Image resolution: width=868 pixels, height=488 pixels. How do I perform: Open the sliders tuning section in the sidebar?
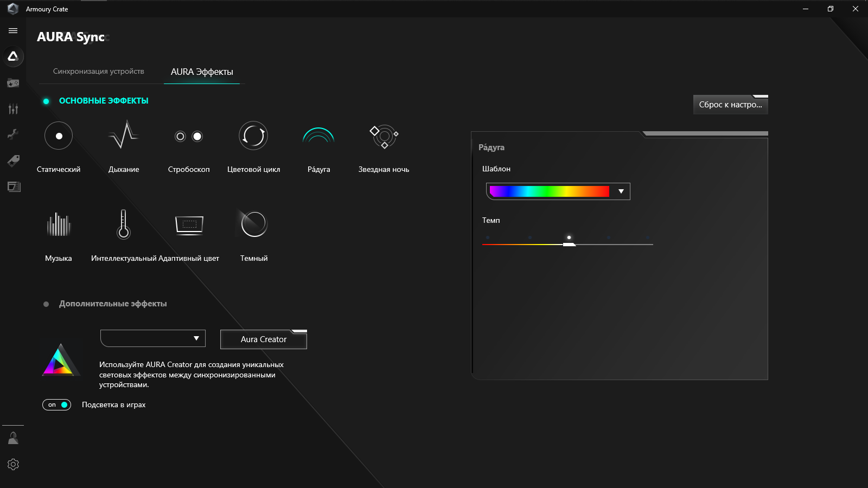coord(13,109)
